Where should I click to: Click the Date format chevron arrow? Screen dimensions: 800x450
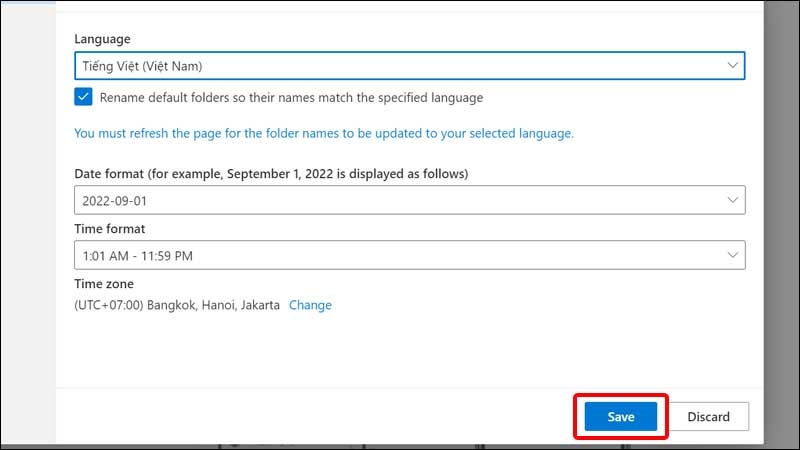[x=732, y=200]
